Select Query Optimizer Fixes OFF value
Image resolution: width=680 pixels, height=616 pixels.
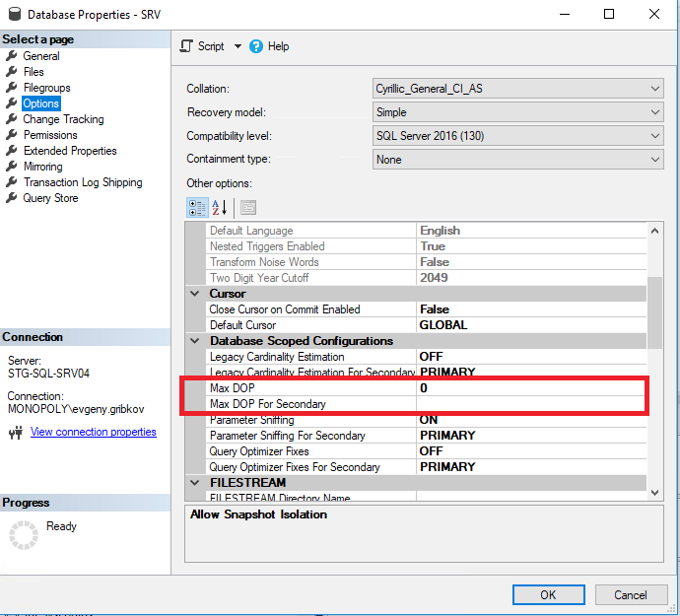pos(531,451)
